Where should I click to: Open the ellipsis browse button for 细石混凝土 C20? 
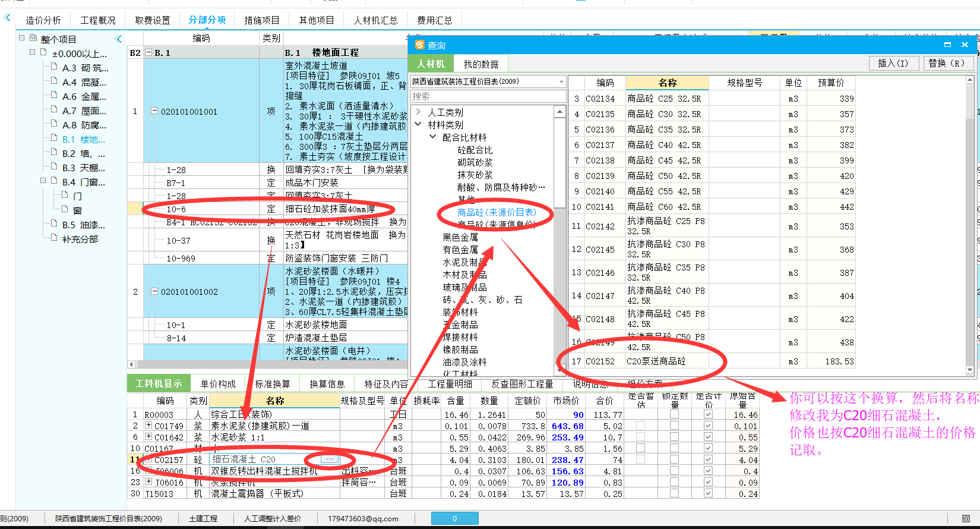pos(329,459)
